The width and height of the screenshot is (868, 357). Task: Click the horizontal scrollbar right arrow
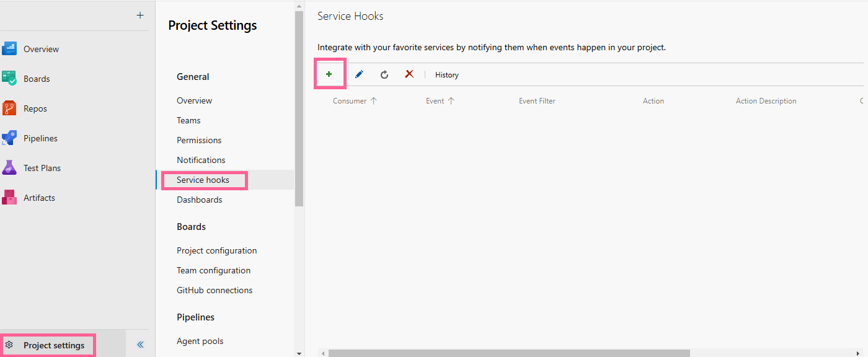858,353
